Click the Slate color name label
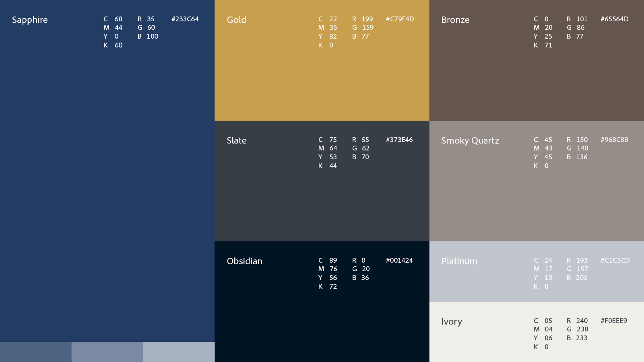 click(237, 140)
